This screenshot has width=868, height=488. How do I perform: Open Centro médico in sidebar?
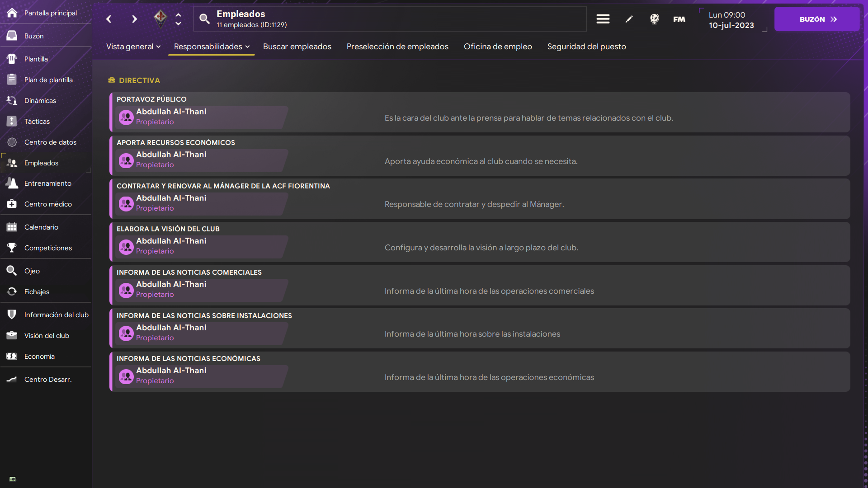48,204
